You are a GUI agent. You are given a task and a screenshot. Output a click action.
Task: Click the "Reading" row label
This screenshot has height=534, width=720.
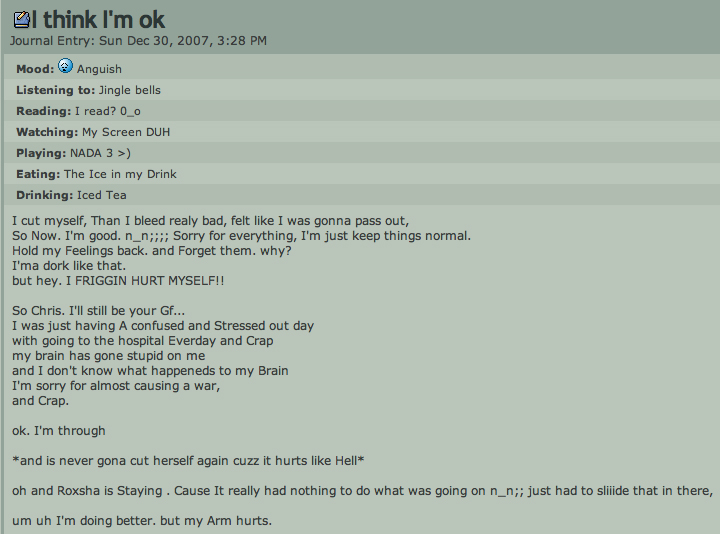42,111
